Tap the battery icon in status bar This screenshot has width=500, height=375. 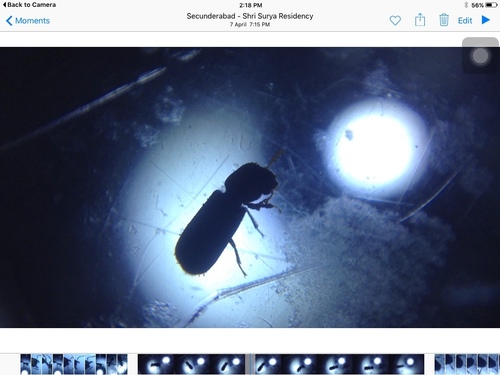coord(491,5)
